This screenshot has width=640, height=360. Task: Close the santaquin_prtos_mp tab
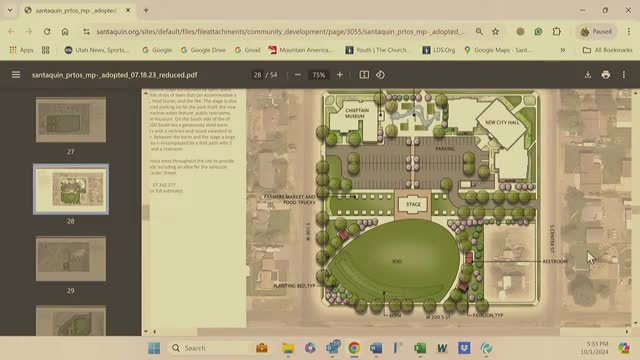(128, 10)
